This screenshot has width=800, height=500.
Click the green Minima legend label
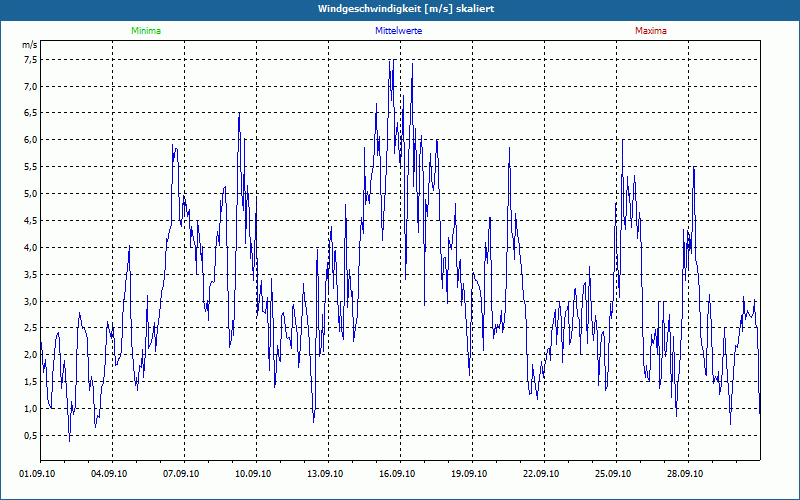click(x=146, y=31)
